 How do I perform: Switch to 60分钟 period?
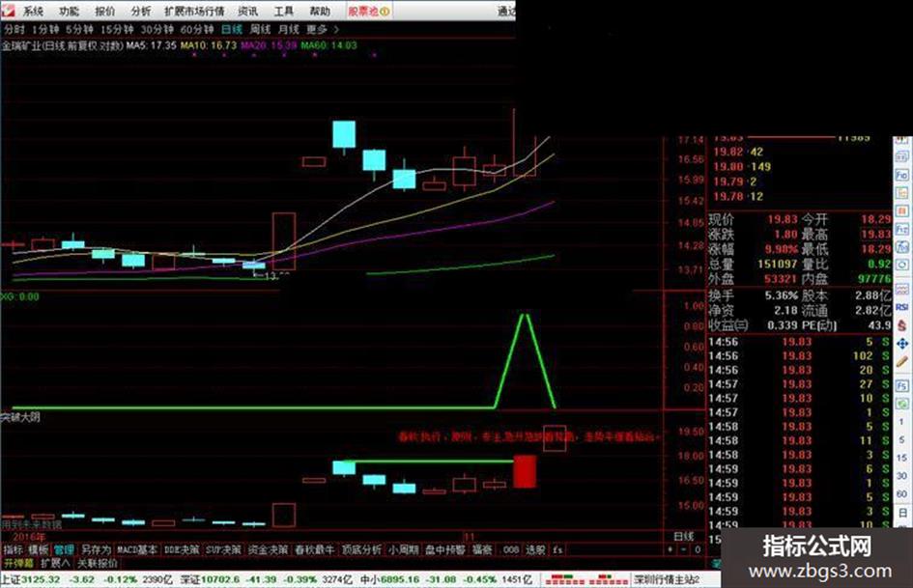click(197, 29)
